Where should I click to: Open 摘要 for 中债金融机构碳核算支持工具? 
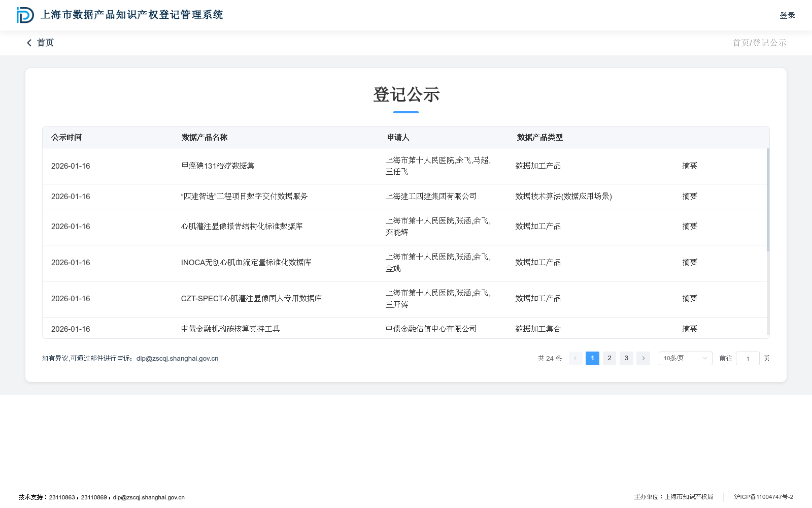click(x=690, y=329)
